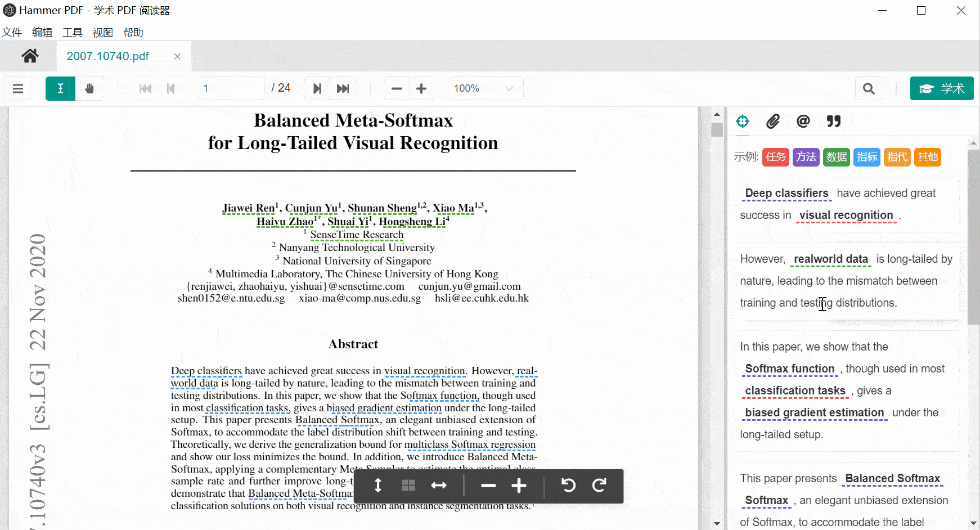This screenshot has height=530, width=980.
Task: Select the hand pan tool
Action: click(x=89, y=88)
